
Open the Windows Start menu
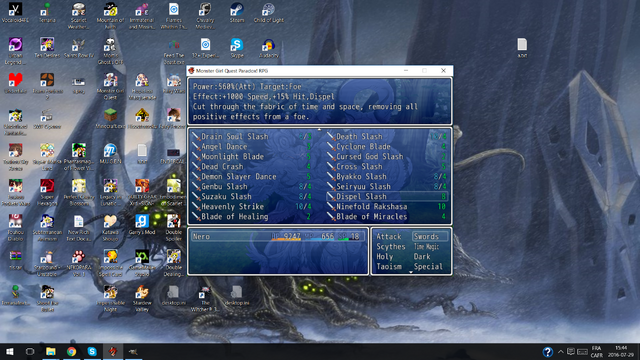(x=9, y=351)
